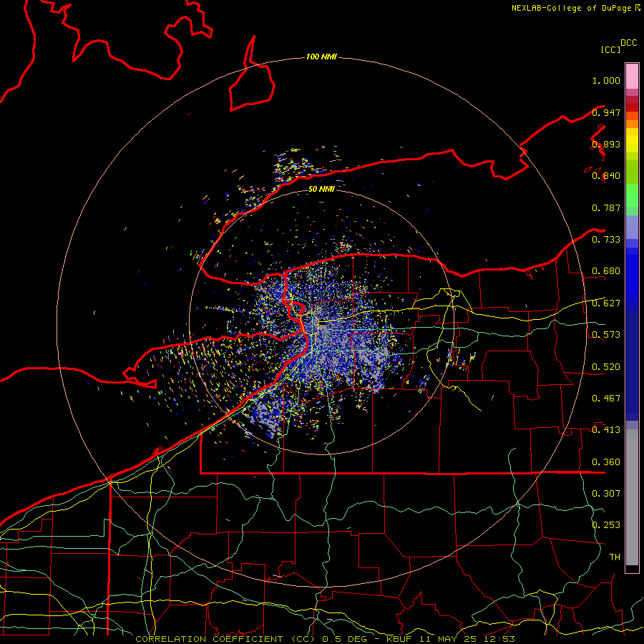Click the DCC color bar title

[x=628, y=43]
